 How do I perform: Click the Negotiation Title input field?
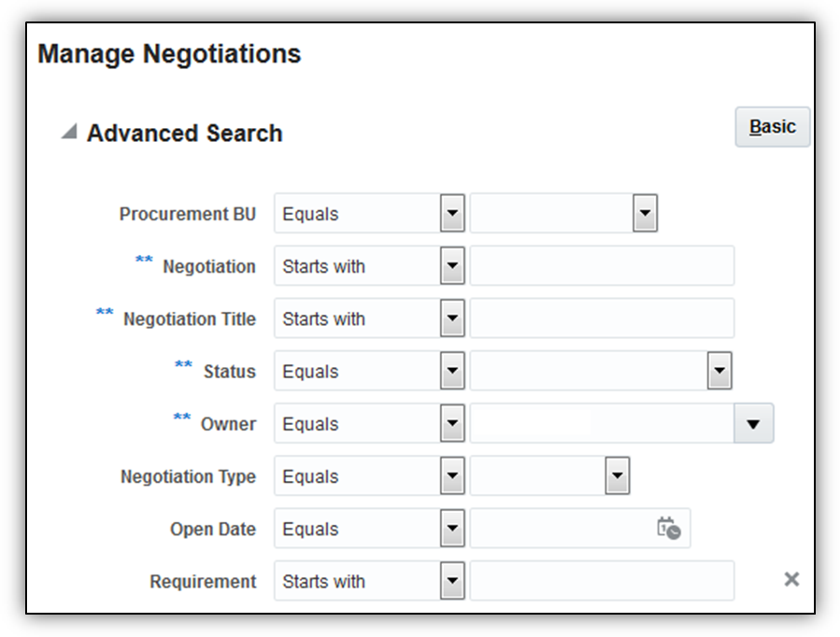pos(602,318)
